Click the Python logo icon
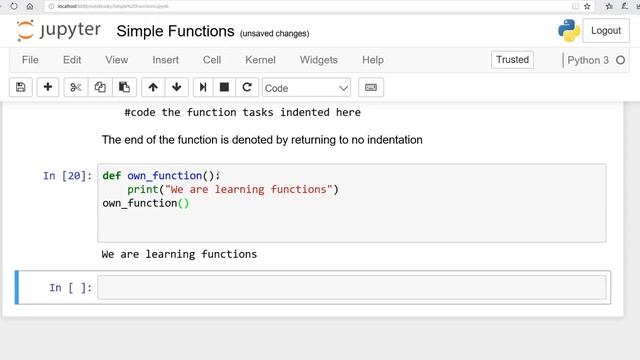This screenshot has height=360, width=640. click(x=569, y=31)
